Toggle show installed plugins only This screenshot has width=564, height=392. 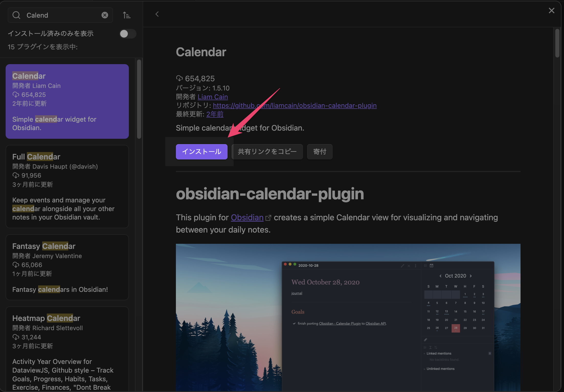click(128, 34)
